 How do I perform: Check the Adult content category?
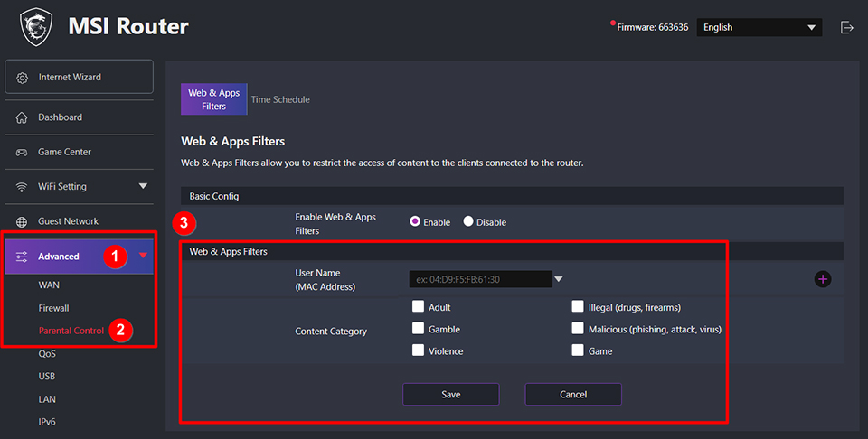click(x=418, y=306)
